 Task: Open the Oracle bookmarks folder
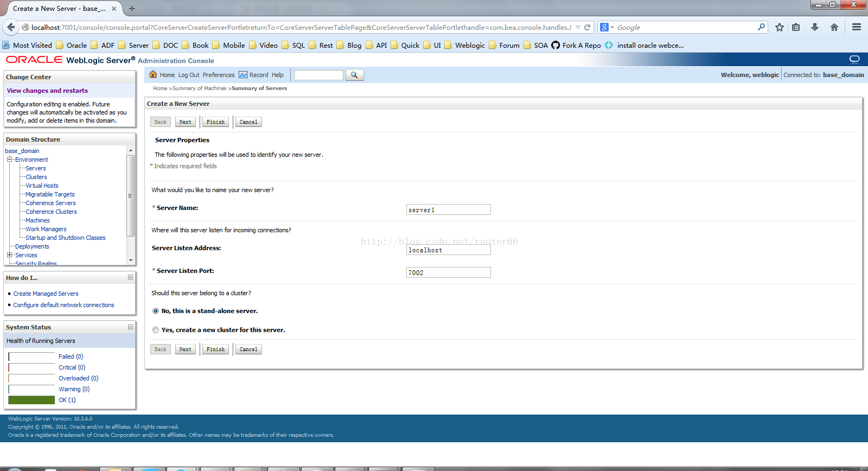tap(72, 45)
